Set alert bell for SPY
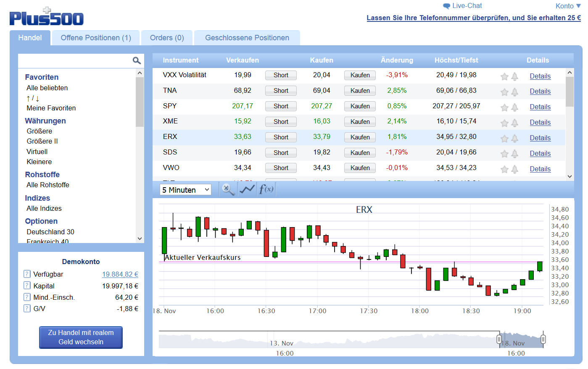 [515, 107]
